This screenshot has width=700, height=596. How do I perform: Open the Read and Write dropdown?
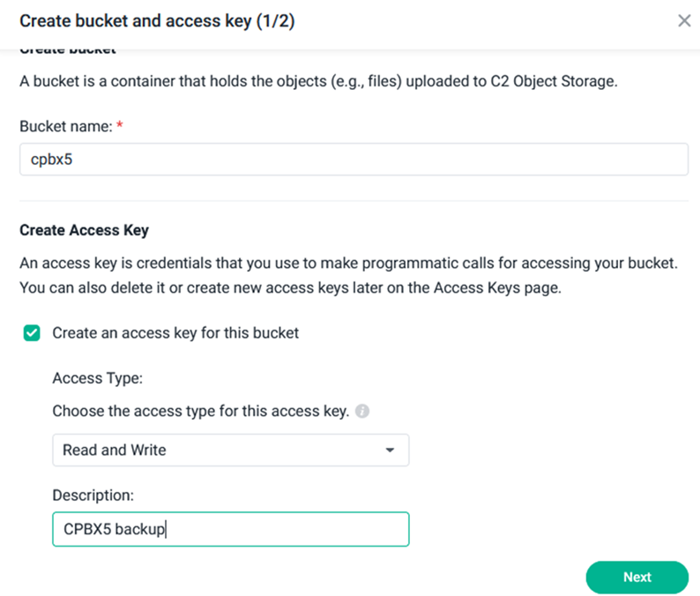pos(230,450)
